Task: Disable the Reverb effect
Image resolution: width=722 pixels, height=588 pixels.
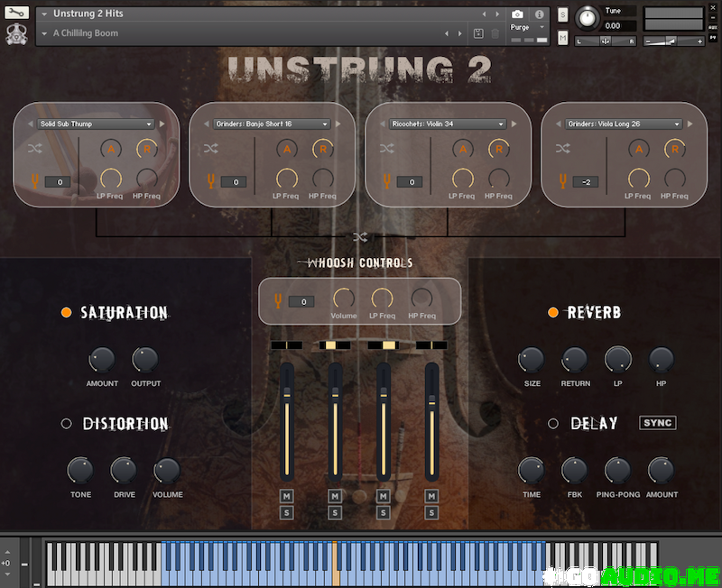Action: coord(553,313)
